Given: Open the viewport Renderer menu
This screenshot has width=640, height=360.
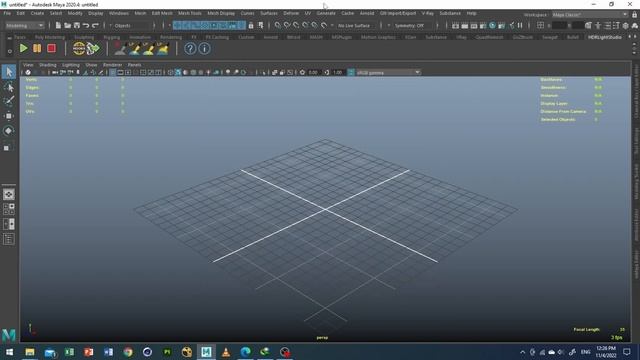Looking at the screenshot, I should [x=112, y=65].
